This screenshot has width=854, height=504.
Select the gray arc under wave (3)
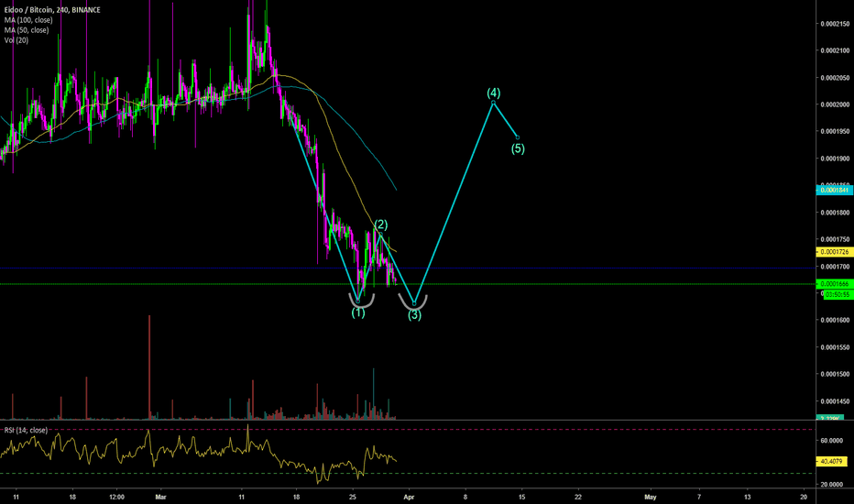point(413,302)
